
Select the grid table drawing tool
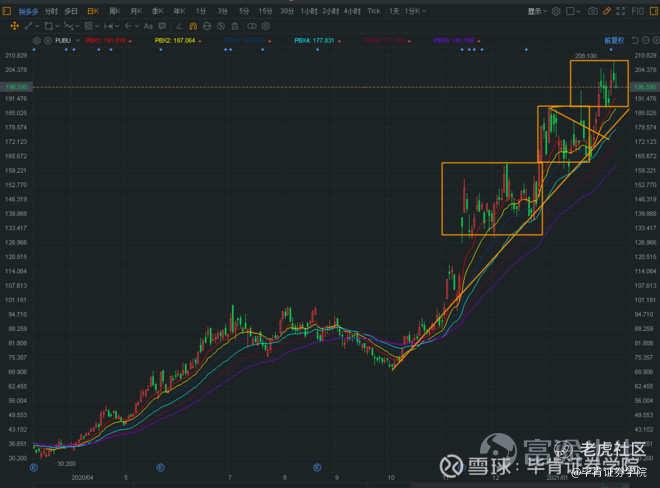click(x=88, y=27)
